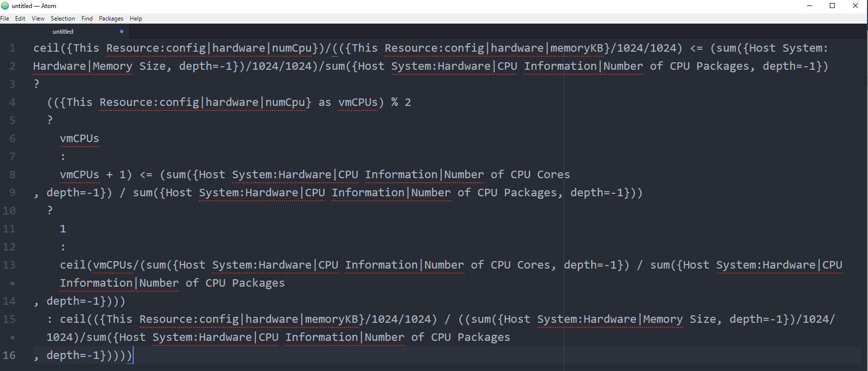The height and width of the screenshot is (371, 868).
Task: Place cursor at end of line 16
Action: pos(133,355)
